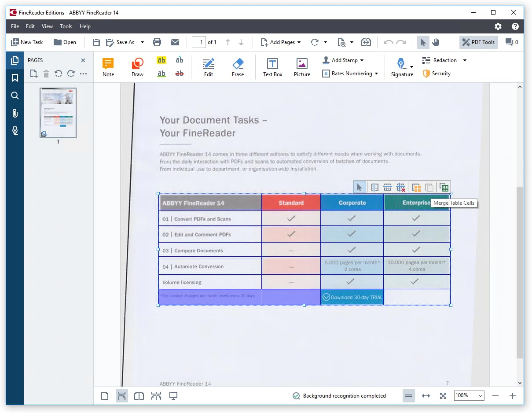This screenshot has width=532, height=413.
Task: Open the Tools menu
Action: coord(66,26)
